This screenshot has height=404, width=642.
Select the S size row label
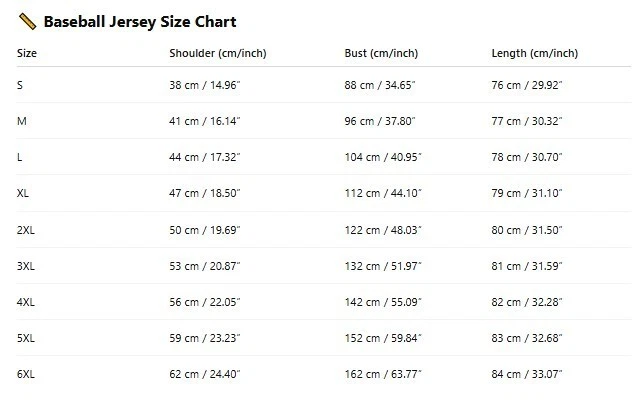point(20,85)
